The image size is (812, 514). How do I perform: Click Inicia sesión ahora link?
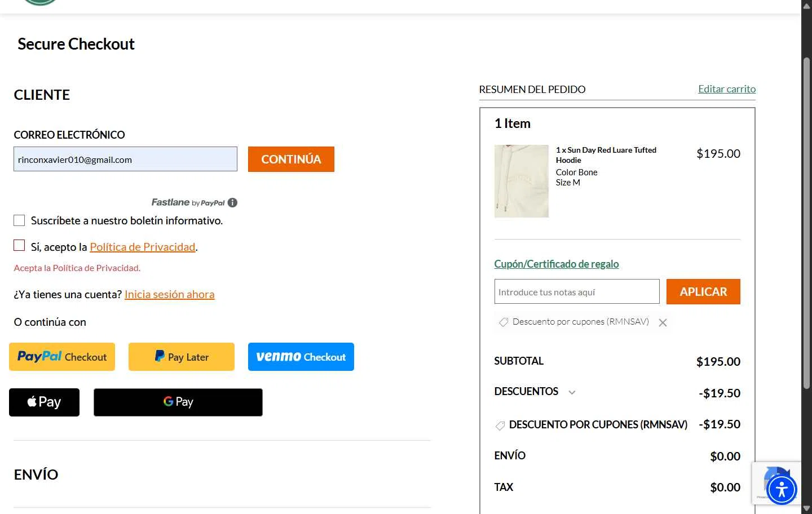(x=170, y=294)
